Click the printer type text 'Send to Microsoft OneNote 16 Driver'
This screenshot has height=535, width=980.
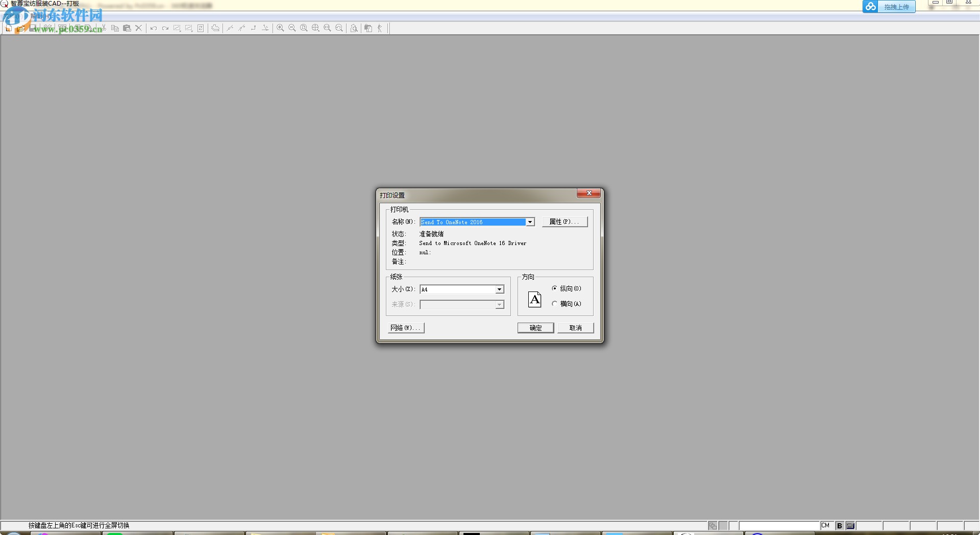[x=473, y=243]
